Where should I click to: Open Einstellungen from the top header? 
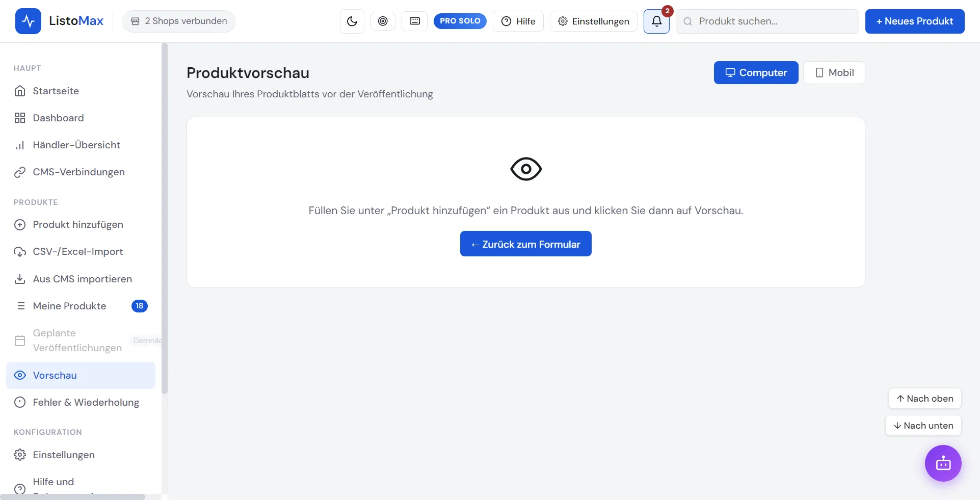click(x=594, y=21)
